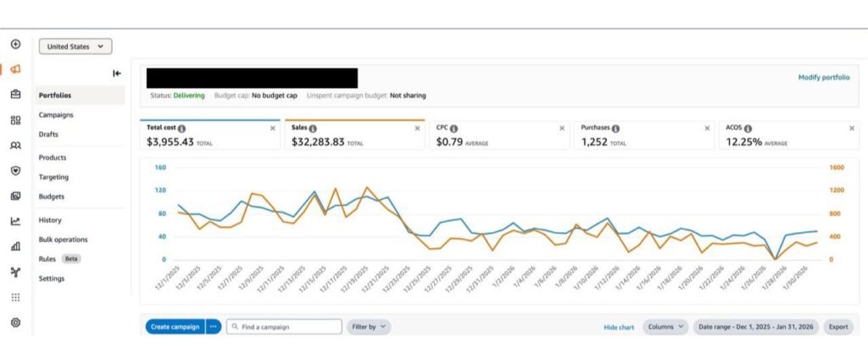Click the megaphone advertising icon in sidebar

(x=15, y=69)
